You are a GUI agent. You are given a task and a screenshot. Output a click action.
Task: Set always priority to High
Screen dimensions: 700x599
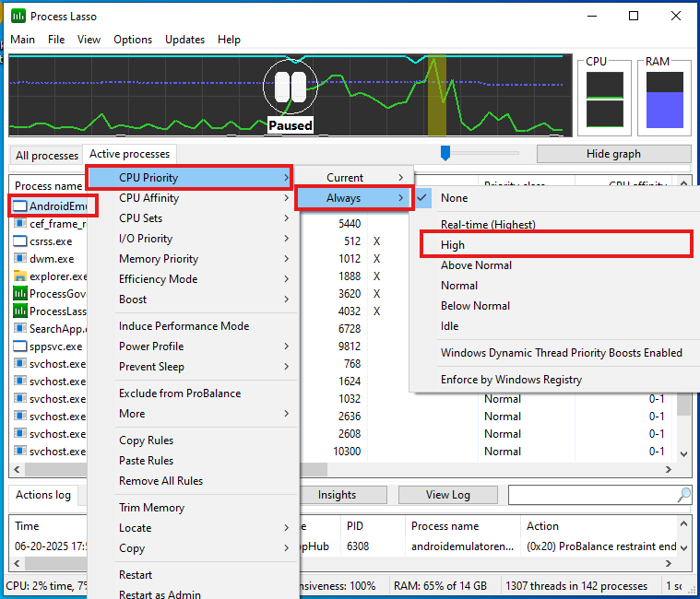pyautogui.click(x=554, y=245)
